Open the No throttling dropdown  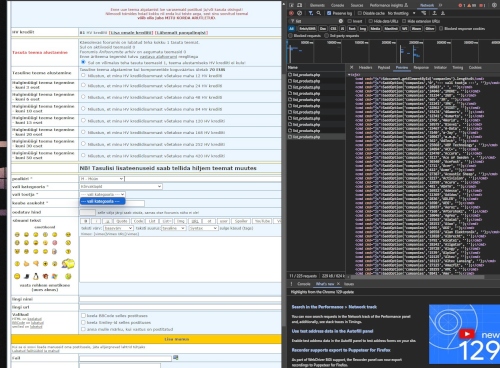[x=401, y=13]
